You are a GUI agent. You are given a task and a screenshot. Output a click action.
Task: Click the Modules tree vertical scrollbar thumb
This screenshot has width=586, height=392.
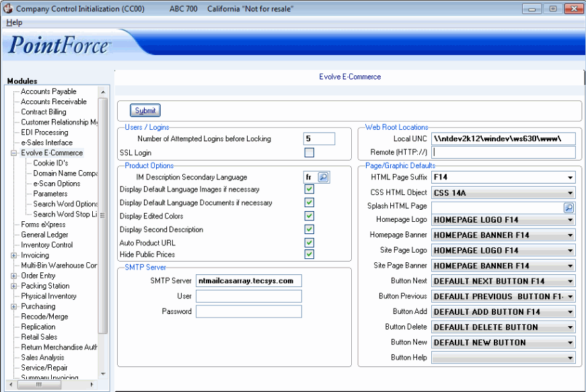[x=103, y=215]
